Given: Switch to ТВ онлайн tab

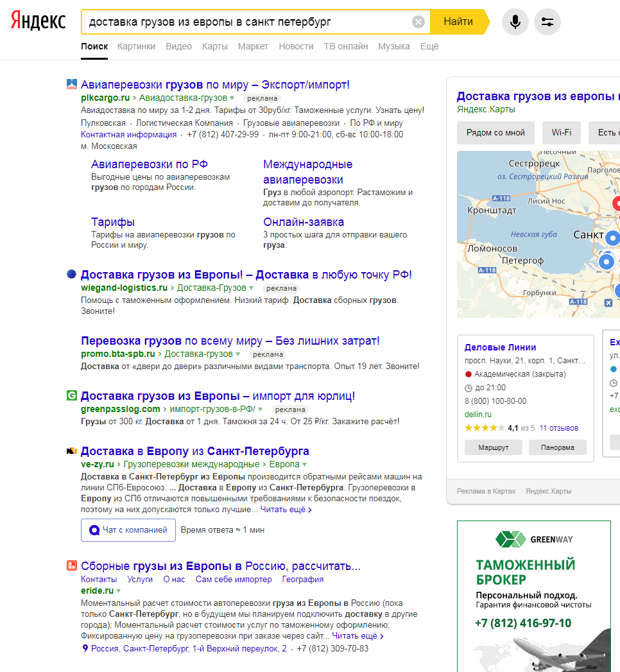Looking at the screenshot, I should [x=346, y=46].
